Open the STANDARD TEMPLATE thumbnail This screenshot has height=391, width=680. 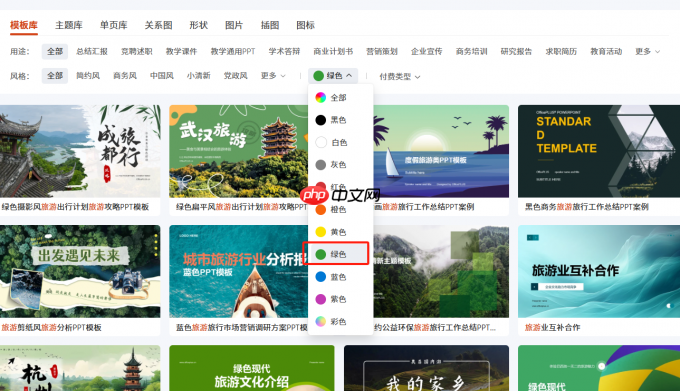point(599,151)
